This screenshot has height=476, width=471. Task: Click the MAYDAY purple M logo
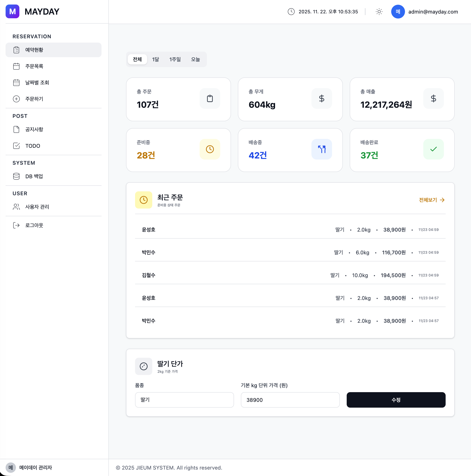pos(12,12)
